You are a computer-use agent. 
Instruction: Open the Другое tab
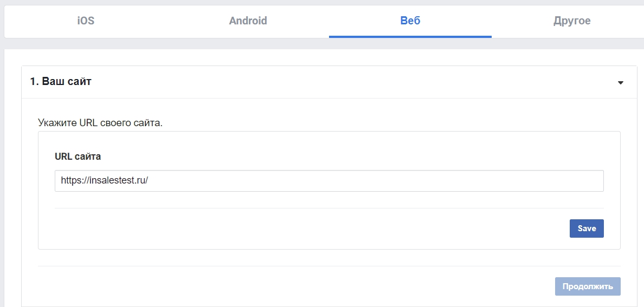572,21
